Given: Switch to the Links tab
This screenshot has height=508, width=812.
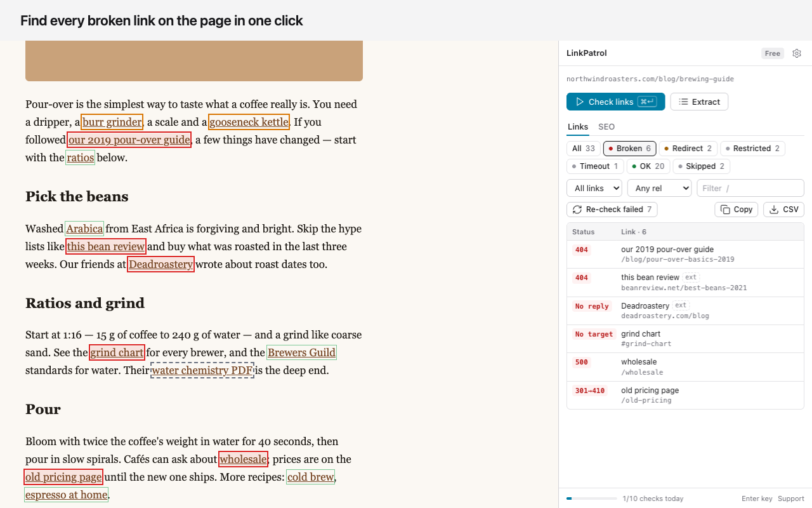Looking at the screenshot, I should (x=578, y=127).
